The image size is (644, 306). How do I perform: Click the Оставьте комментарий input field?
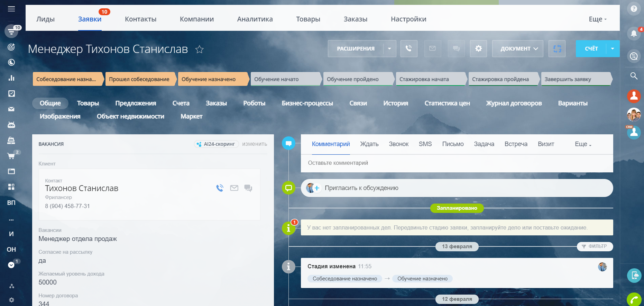[457, 163]
